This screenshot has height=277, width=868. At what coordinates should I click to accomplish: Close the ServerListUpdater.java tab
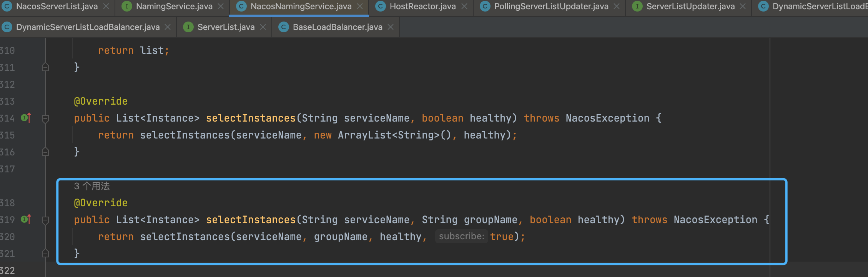(x=743, y=7)
